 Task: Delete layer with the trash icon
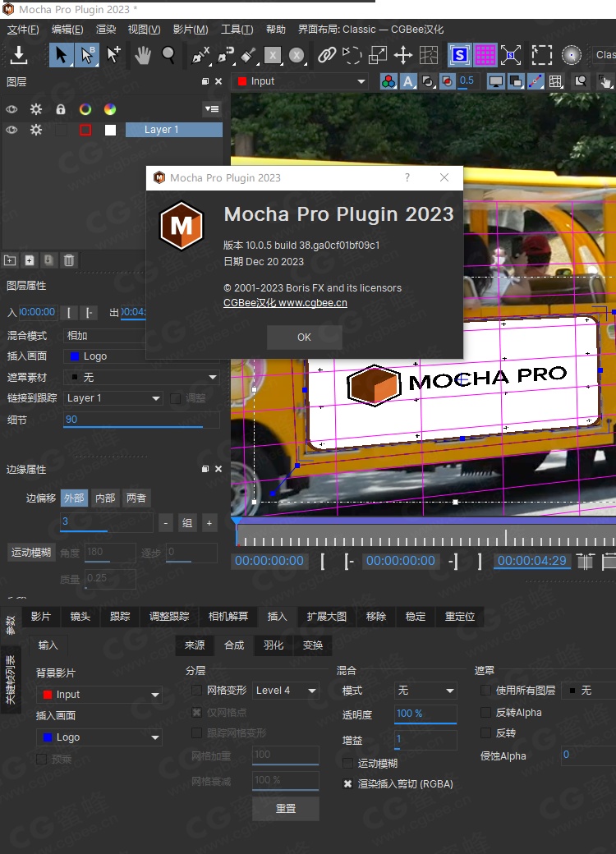coord(69,260)
